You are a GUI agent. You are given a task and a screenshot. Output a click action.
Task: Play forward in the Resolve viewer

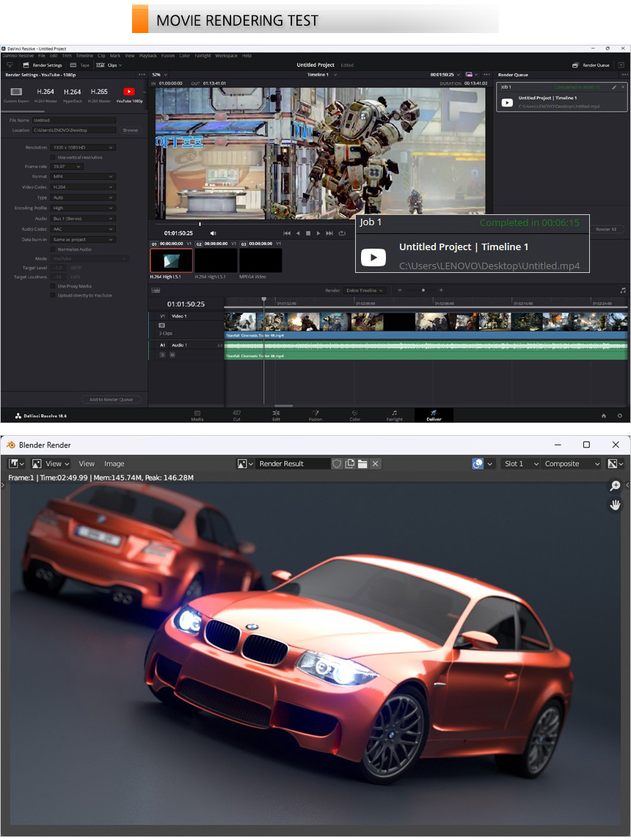coord(318,233)
